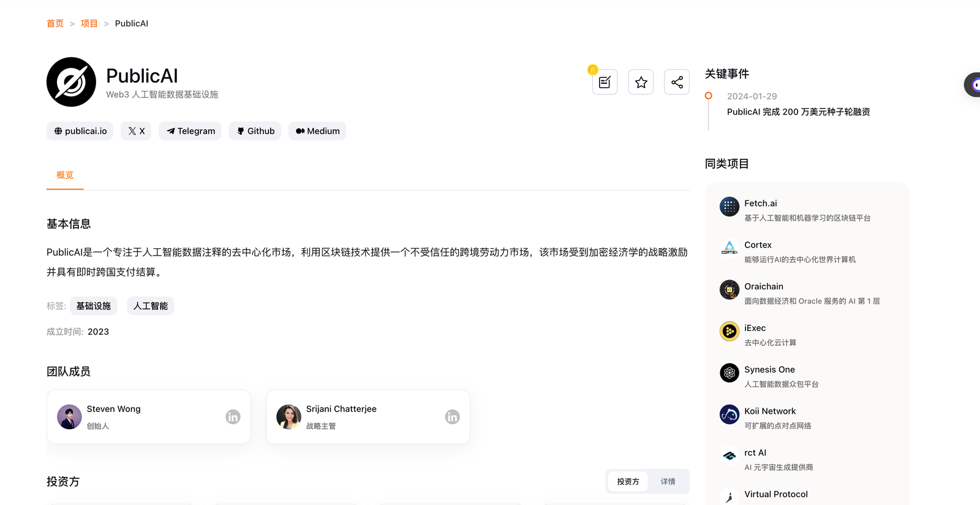Screen dimensions: 980x505
Task: Click the Fetch.ai project logo
Action: (729, 207)
